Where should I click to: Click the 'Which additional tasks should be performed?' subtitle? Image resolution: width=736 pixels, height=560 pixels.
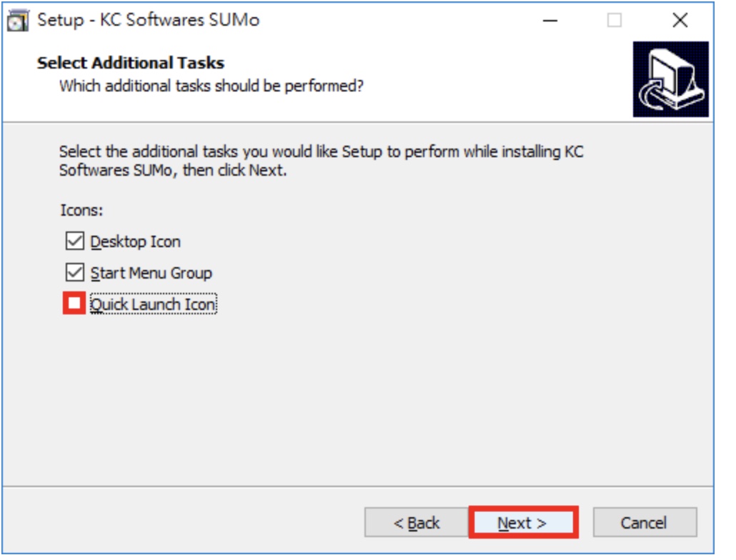[212, 86]
